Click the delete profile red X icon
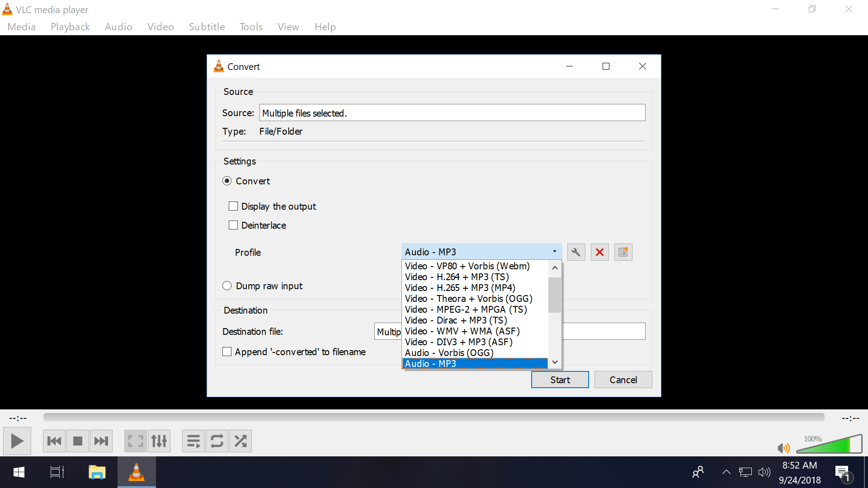 (x=600, y=252)
